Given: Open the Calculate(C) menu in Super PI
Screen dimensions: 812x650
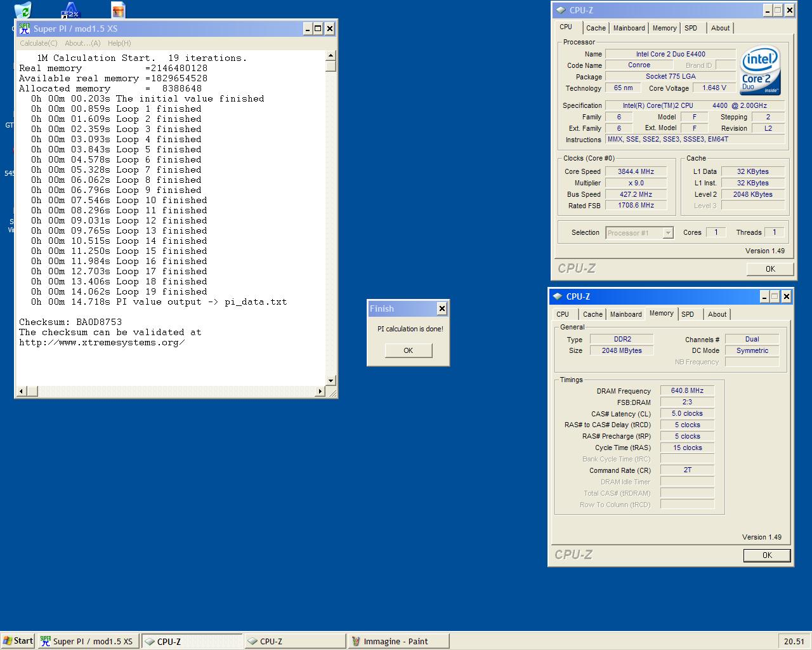Looking at the screenshot, I should 38,43.
